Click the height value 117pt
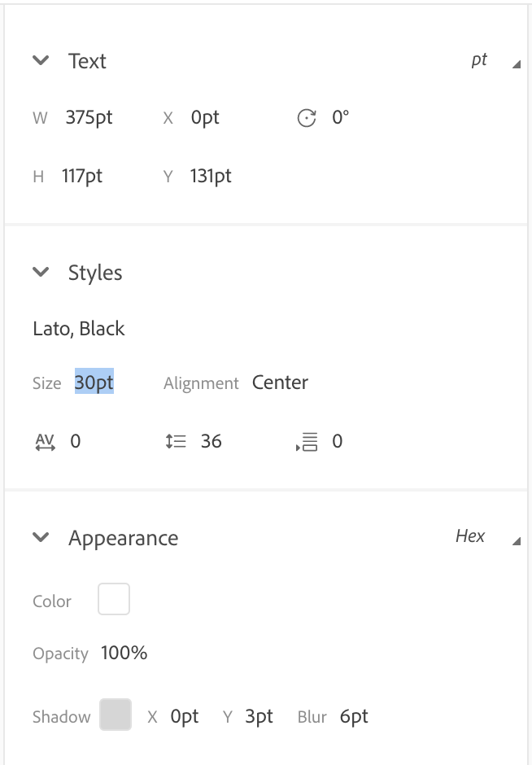 tap(82, 176)
